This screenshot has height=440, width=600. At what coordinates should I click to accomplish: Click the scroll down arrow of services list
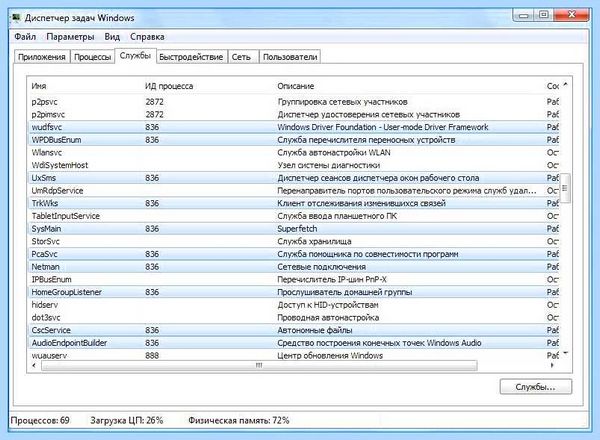point(566,353)
